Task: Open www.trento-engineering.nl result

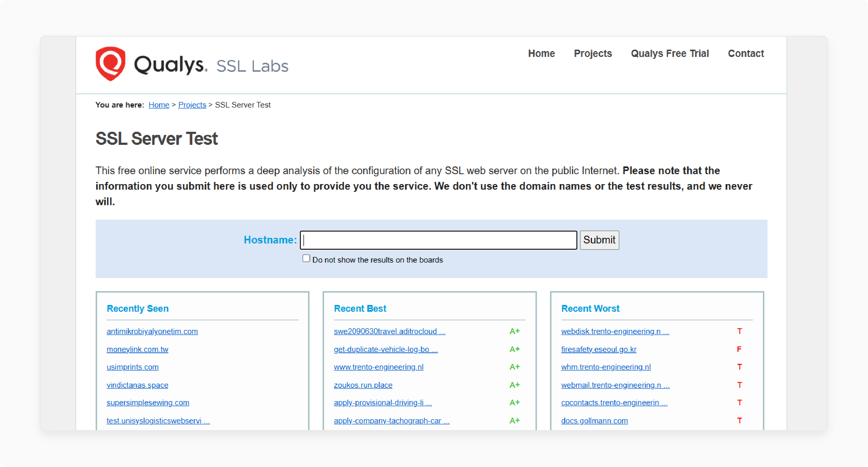Action: click(x=379, y=367)
